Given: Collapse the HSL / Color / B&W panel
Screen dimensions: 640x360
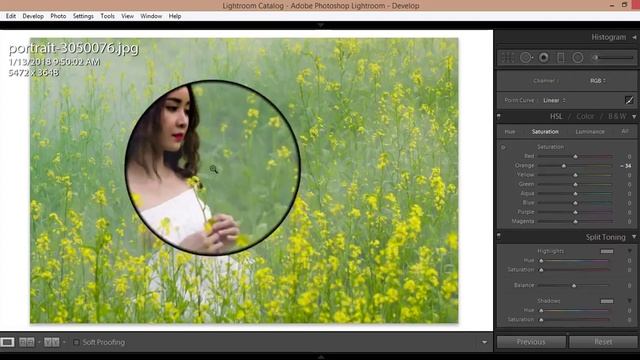Looking at the screenshot, I should click(x=634, y=117).
